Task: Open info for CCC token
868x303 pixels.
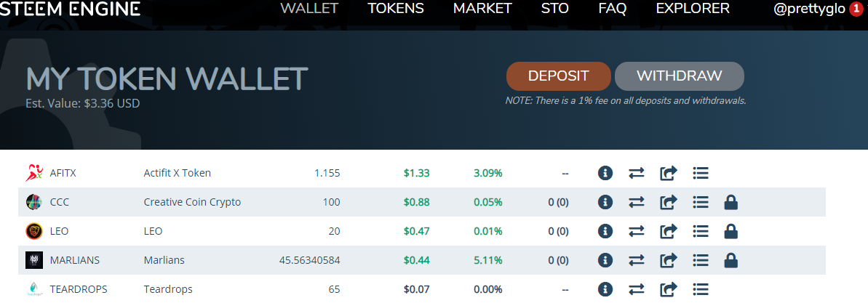Action: [605, 203]
